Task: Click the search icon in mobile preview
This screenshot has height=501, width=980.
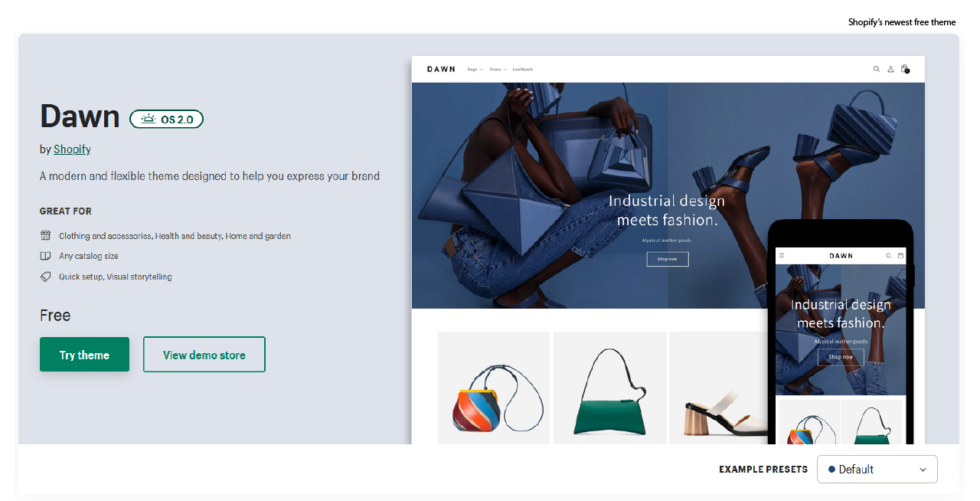Action: 889,256
